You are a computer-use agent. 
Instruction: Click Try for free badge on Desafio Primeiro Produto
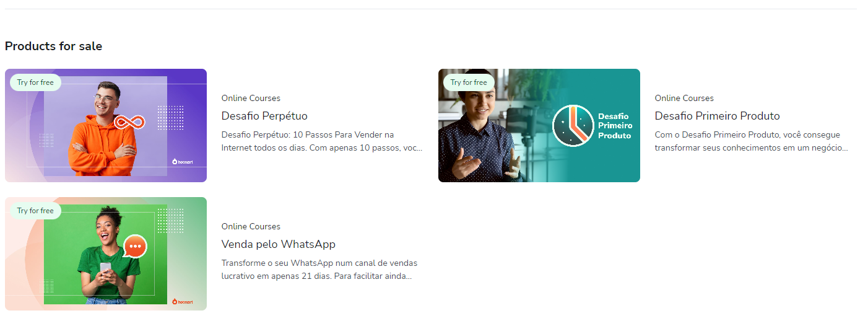(469, 82)
